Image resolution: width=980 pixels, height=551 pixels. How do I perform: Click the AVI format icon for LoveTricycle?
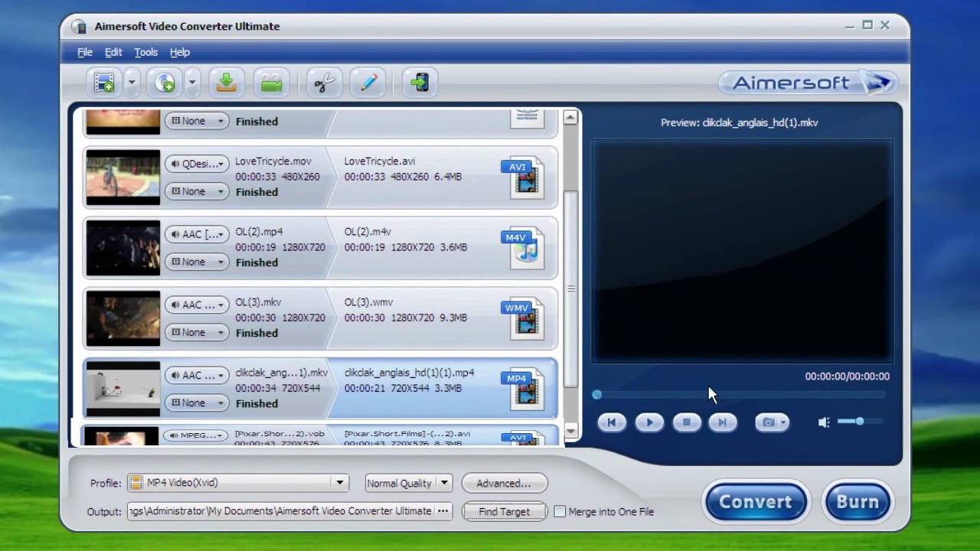[523, 178]
